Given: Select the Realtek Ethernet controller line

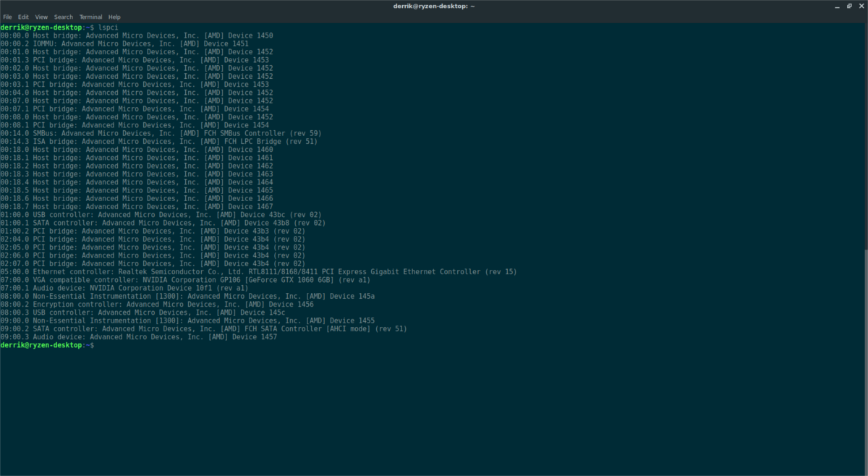Looking at the screenshot, I should click(259, 271).
